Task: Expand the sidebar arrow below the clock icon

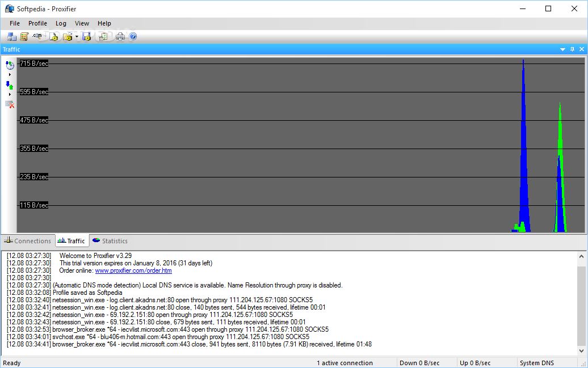Action: tap(10, 74)
